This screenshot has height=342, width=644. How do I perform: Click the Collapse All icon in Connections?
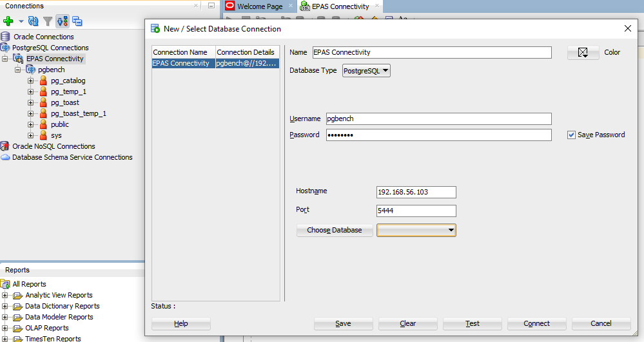click(x=77, y=21)
